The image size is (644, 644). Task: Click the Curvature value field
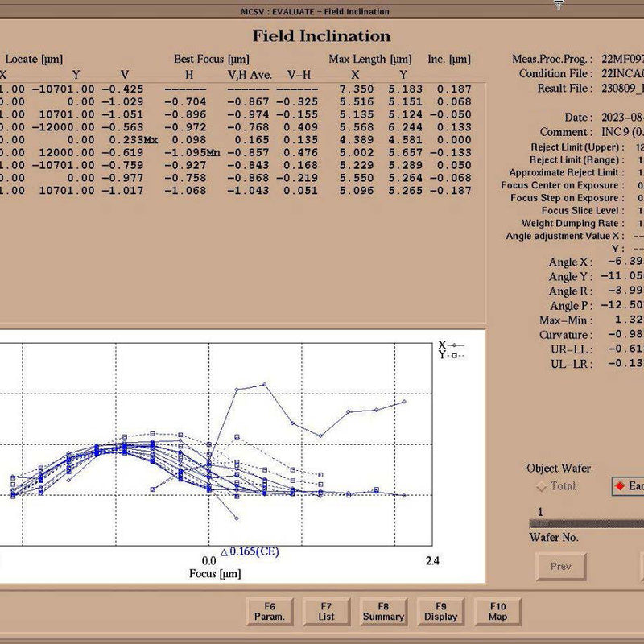(625, 334)
